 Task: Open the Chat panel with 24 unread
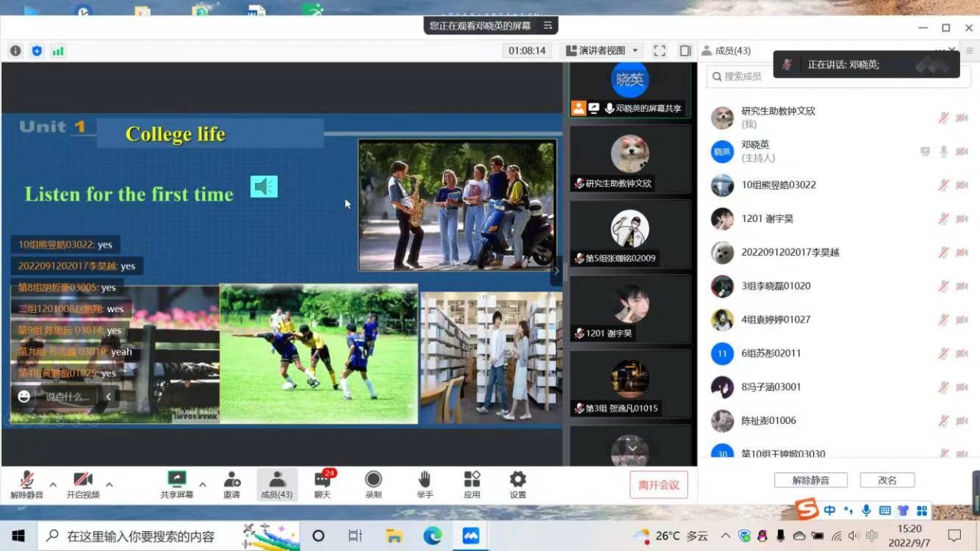coord(322,481)
